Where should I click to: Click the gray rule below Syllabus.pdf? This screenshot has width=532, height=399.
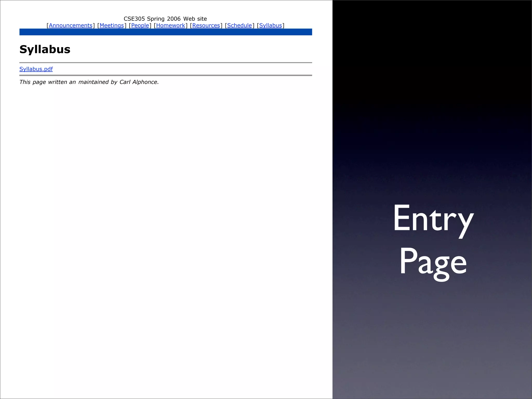click(x=166, y=75)
